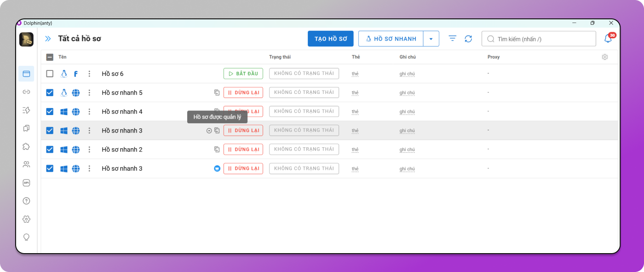Open the Users team icon in sidebar
Screen dimensions: 644x272
tap(26, 164)
